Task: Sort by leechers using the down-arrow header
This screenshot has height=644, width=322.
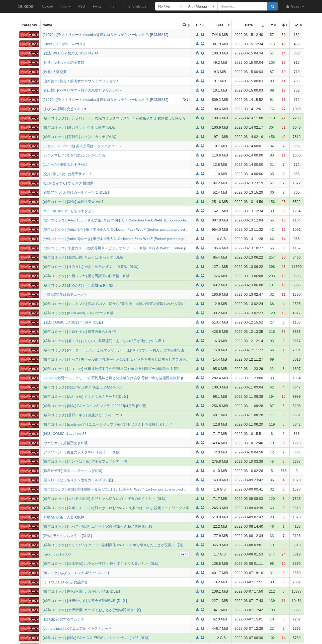Action: click(x=284, y=25)
